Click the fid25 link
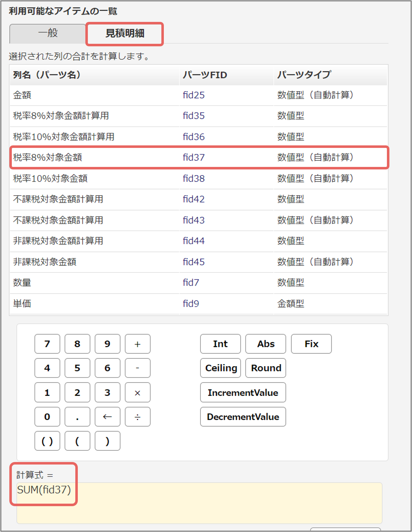 pos(194,95)
